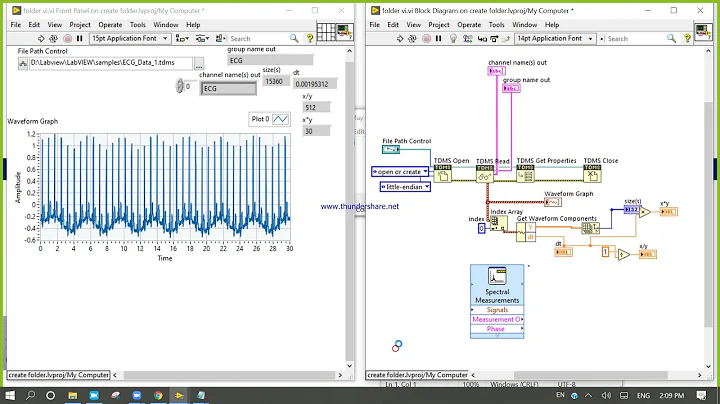
Task: Pause execution in Front Panel toolbar
Action: pyautogui.click(x=79, y=39)
